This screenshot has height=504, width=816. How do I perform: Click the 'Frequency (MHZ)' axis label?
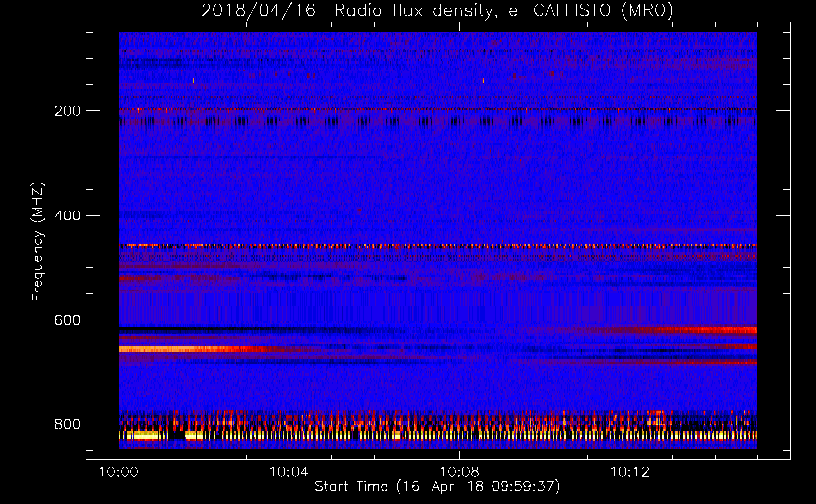[x=37, y=241]
